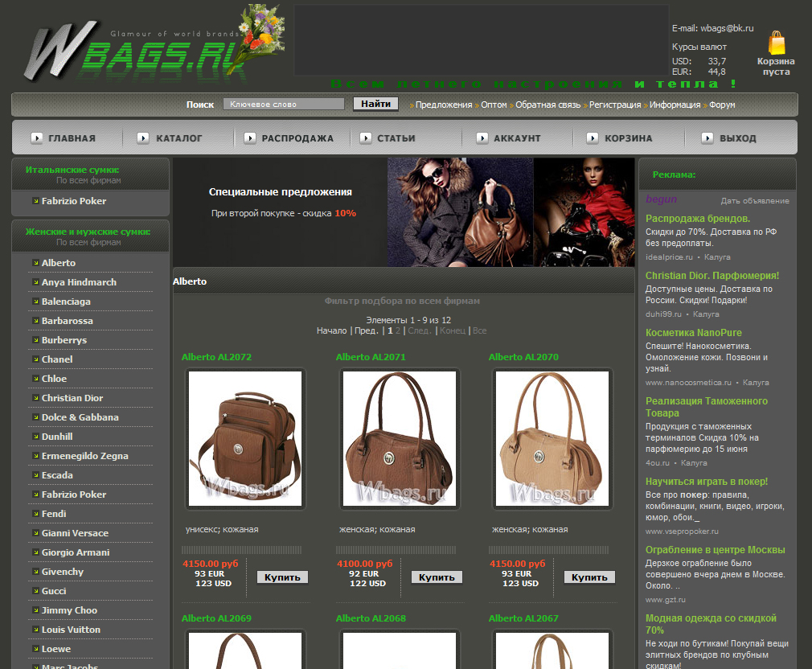Screen dimensions: 812x669
Task: Click the bullet icon next to Chanel
Action: point(35,359)
